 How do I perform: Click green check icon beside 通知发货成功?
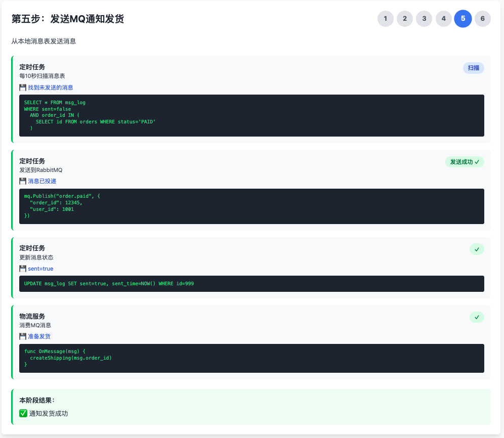click(23, 413)
